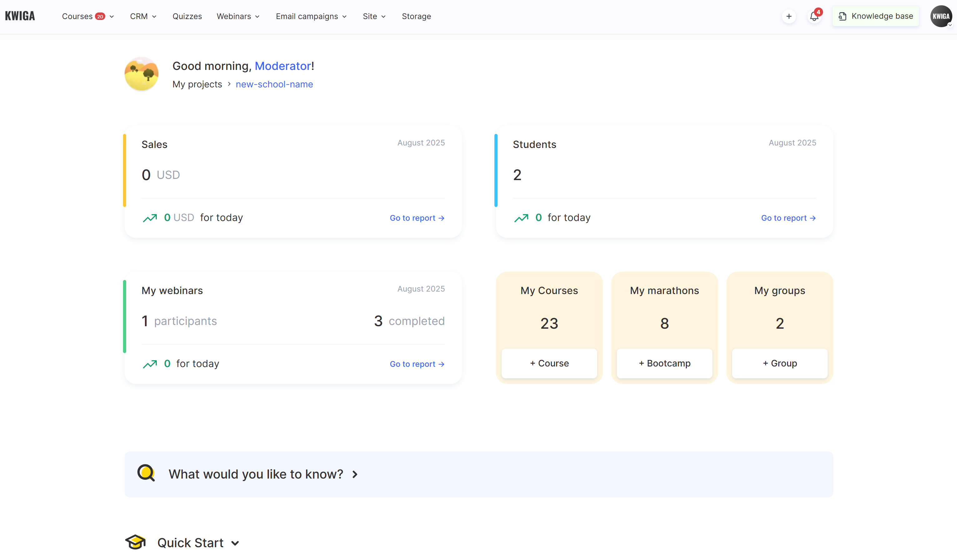Follow the Students Go to report link
The width and height of the screenshot is (957, 560).
788,218
